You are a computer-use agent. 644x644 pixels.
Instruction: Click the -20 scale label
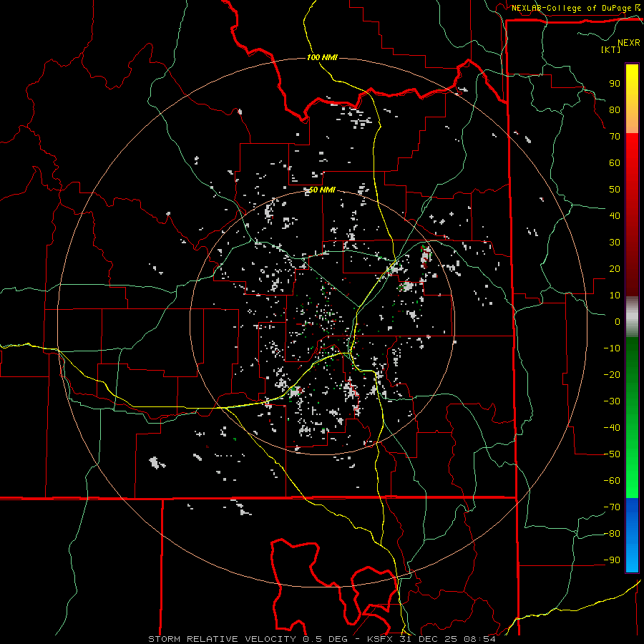click(612, 374)
